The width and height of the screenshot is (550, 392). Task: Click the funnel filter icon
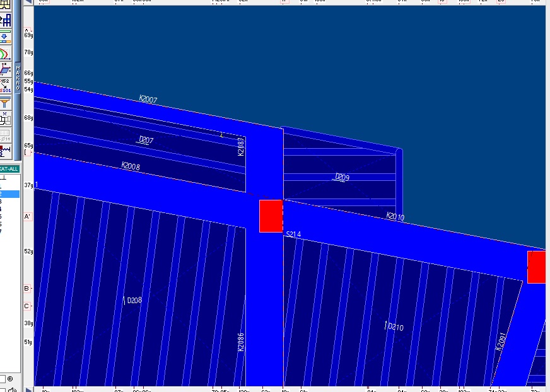click(x=5, y=102)
